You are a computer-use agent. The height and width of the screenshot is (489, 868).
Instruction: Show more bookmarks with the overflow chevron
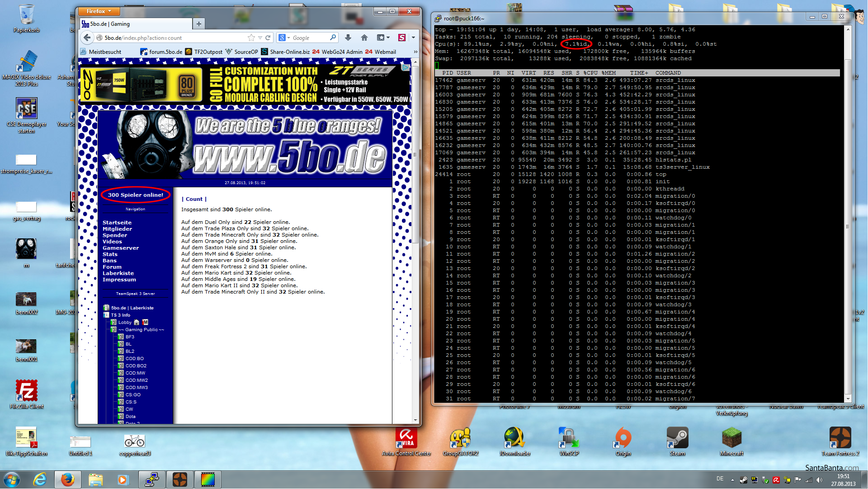(x=415, y=52)
